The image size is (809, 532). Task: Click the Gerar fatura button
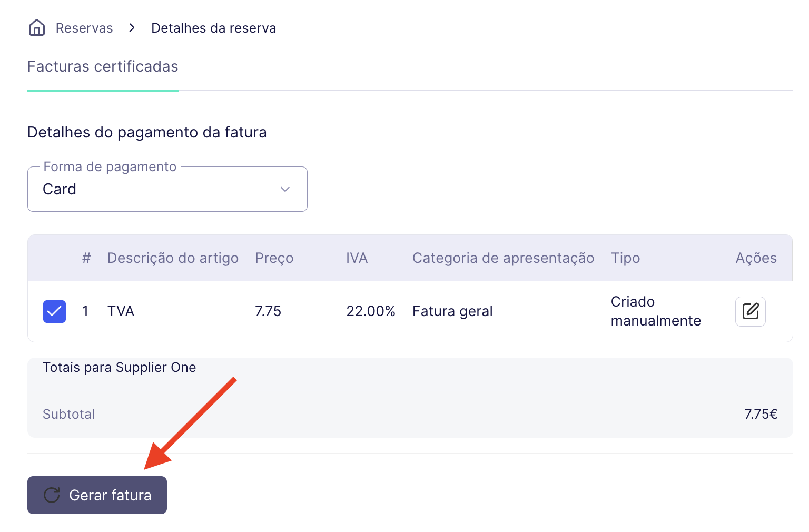tap(97, 495)
